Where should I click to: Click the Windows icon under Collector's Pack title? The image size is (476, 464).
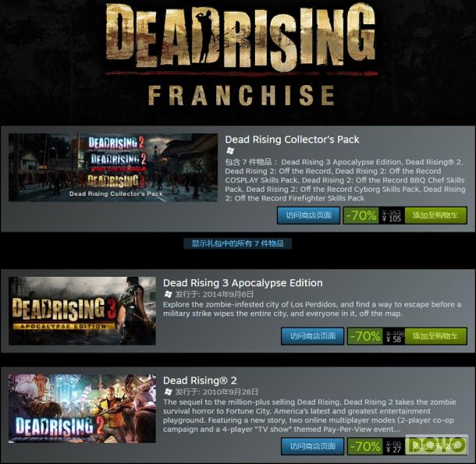point(230,151)
